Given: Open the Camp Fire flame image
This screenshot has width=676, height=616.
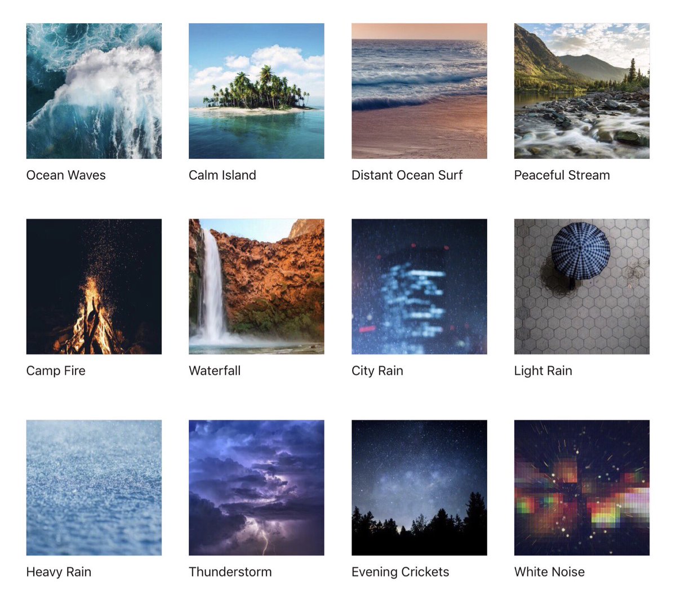Looking at the screenshot, I should pos(94,286).
